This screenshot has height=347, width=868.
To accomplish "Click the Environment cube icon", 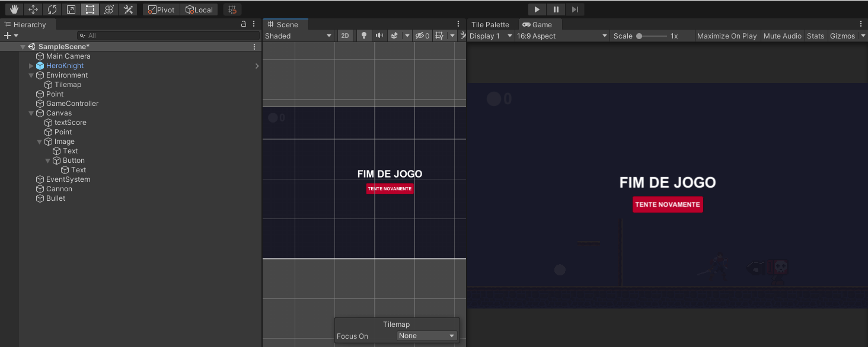I will [x=40, y=75].
